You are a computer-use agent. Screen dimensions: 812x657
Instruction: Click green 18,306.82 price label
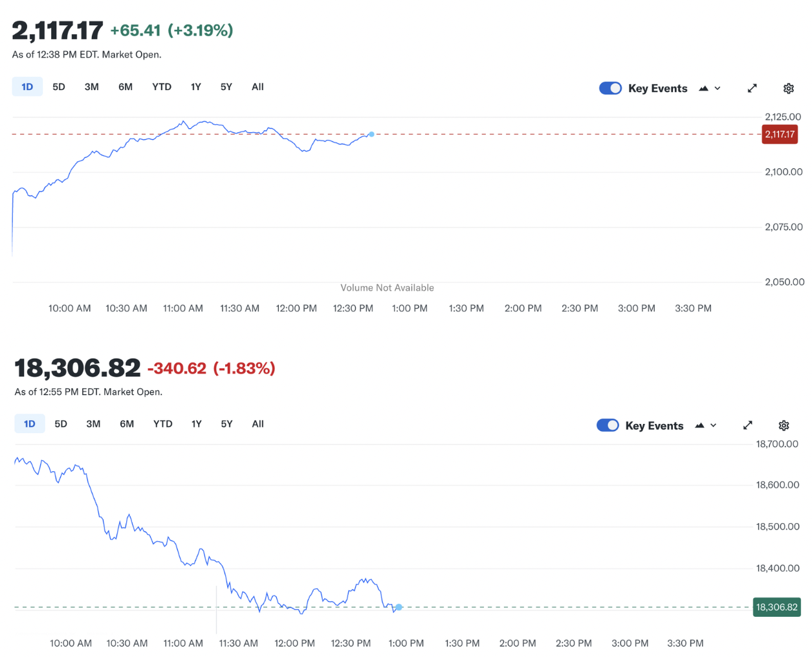pos(776,607)
